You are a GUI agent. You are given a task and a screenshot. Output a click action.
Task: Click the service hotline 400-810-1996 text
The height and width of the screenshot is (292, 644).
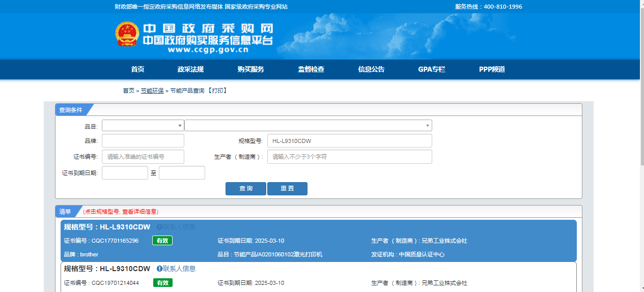pyautogui.click(x=502, y=7)
